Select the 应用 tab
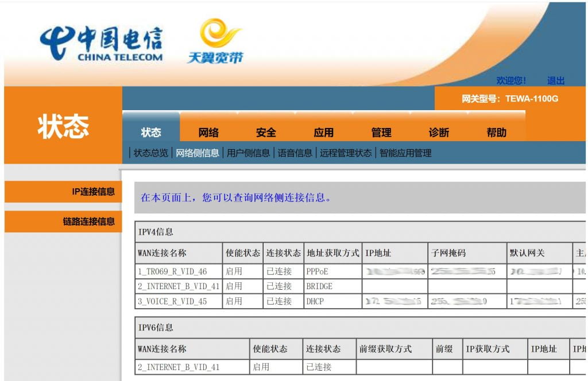Image resolution: width=588 pixels, height=381 pixels. [x=323, y=132]
